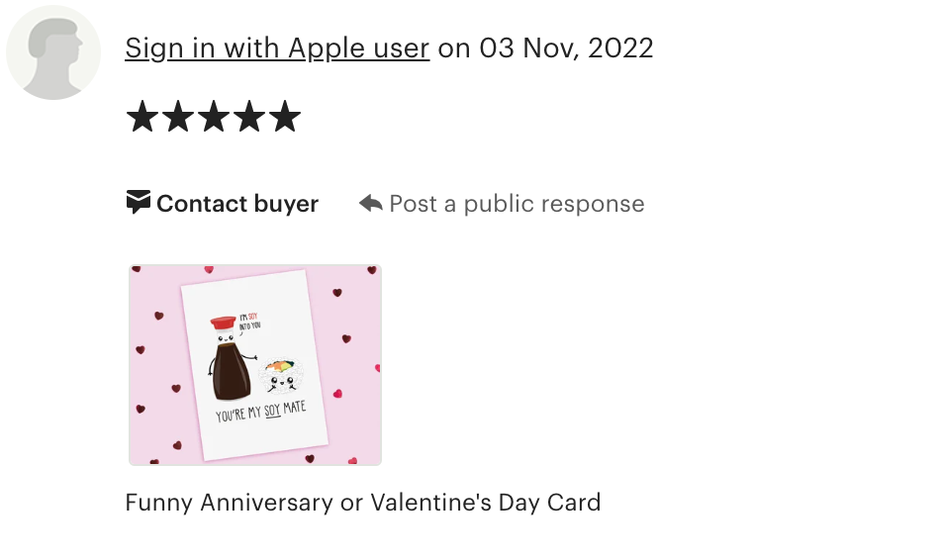Click the I'm Soy Into You speech text

pyautogui.click(x=250, y=322)
